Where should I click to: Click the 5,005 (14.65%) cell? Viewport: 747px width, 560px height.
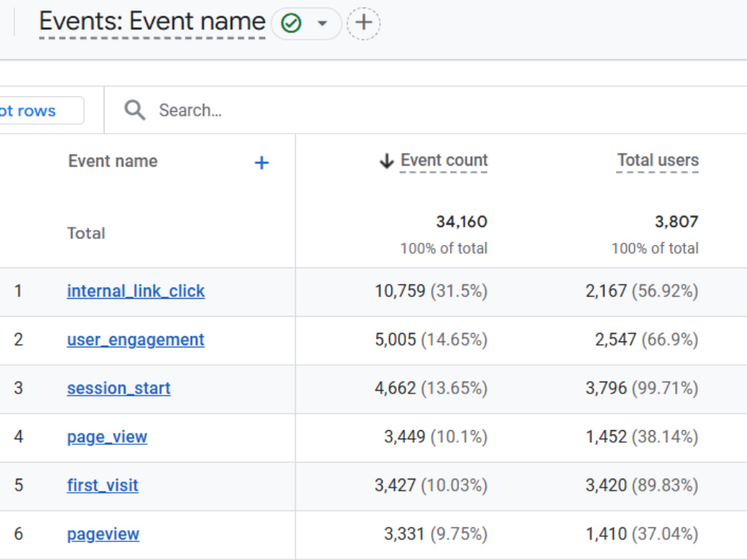431,340
